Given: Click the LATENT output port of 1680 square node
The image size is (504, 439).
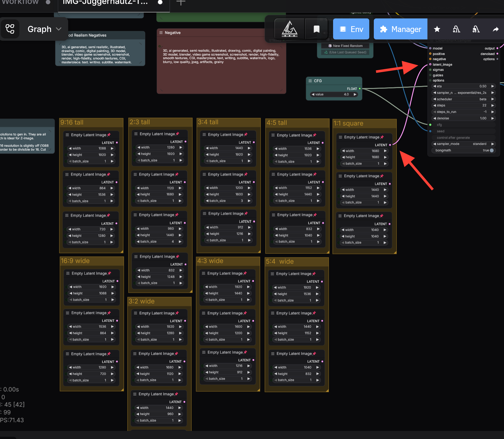Looking at the screenshot, I should point(390,145).
